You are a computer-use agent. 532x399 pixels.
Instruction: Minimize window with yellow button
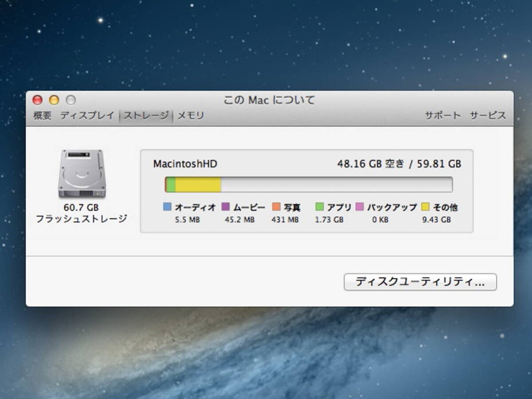point(54,100)
